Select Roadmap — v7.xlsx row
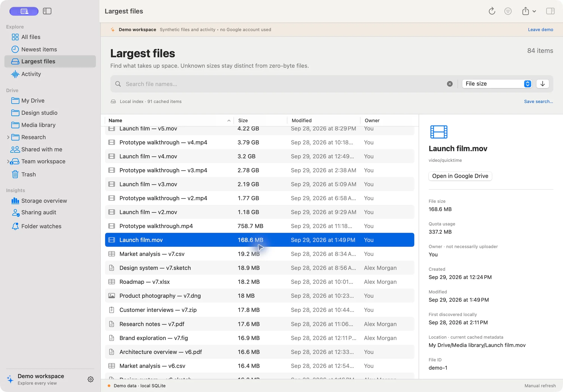The width and height of the screenshot is (563, 392). (260, 282)
